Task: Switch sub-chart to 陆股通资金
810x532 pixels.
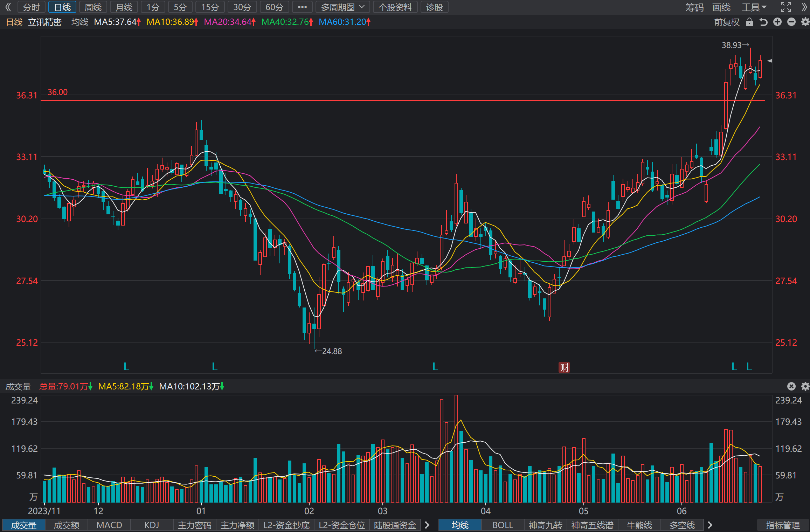Action: click(395, 525)
